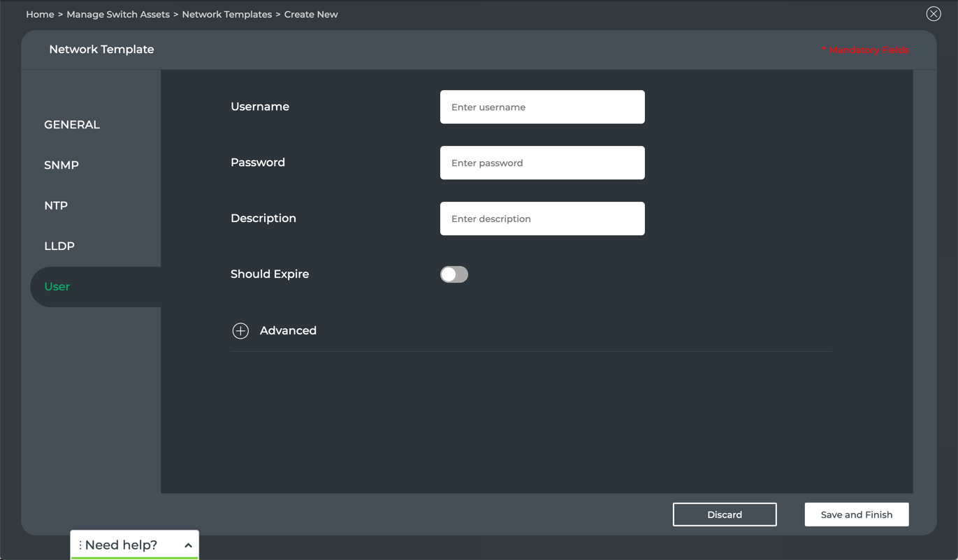
Task: Click into the Enter password field
Action: [542, 163]
